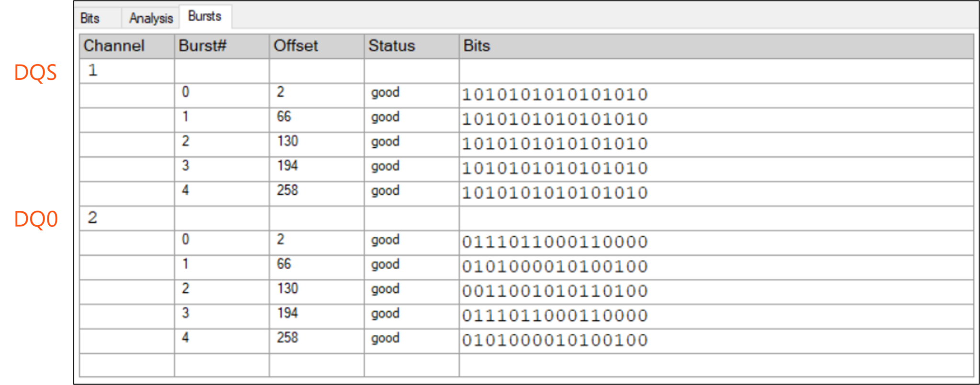Image resolution: width=980 pixels, height=385 pixels.
Task: Click bits value 0011001010110100
Action: click(555, 291)
